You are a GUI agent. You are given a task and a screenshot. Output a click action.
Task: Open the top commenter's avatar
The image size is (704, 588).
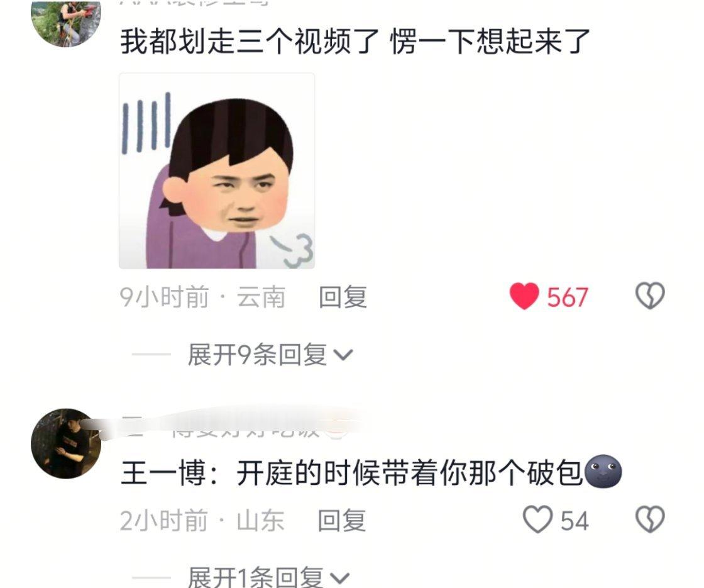pyautogui.click(x=66, y=23)
